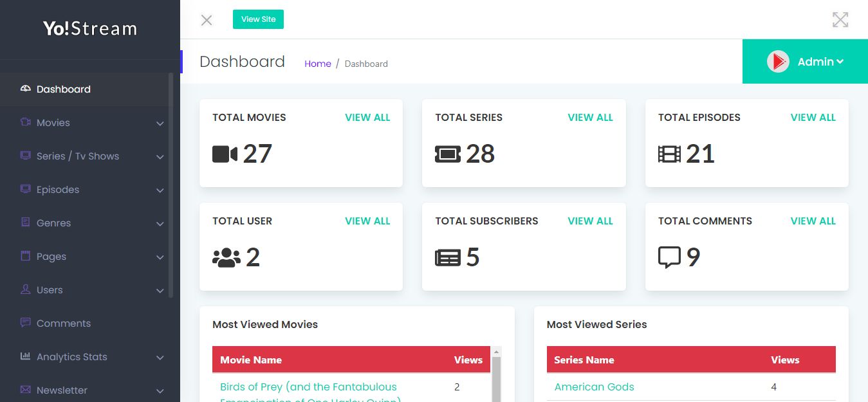Open the Birds of Prey movie link

click(x=310, y=393)
